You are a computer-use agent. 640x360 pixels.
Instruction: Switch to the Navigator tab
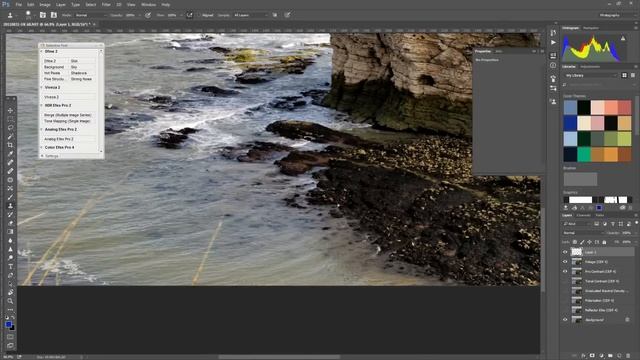[591, 28]
